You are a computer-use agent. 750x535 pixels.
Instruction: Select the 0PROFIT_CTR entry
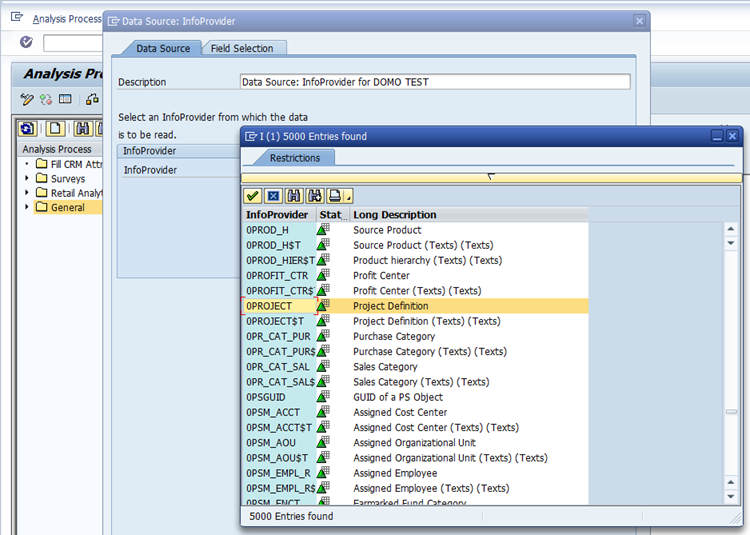click(x=277, y=276)
